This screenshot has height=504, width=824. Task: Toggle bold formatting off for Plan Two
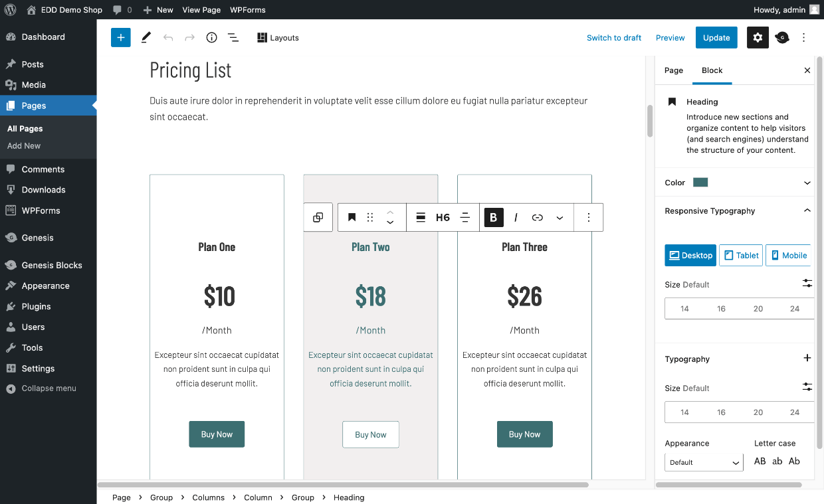tap(493, 217)
